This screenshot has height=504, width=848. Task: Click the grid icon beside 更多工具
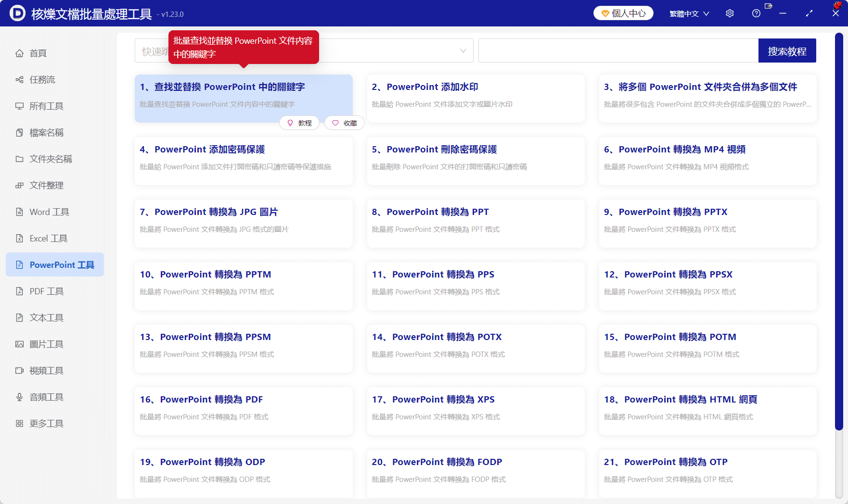pyautogui.click(x=19, y=424)
